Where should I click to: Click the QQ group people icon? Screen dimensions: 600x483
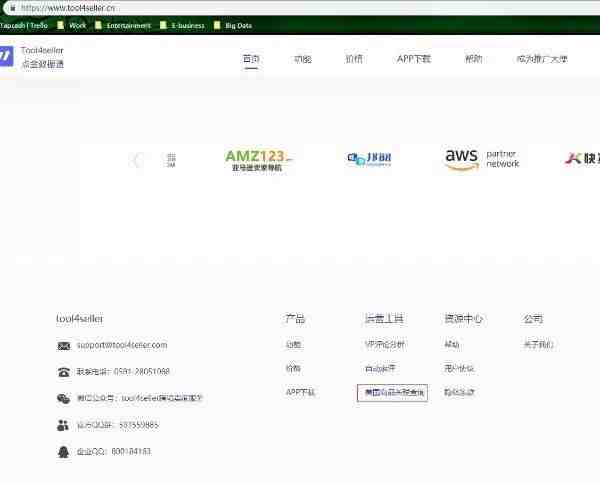tap(64, 425)
